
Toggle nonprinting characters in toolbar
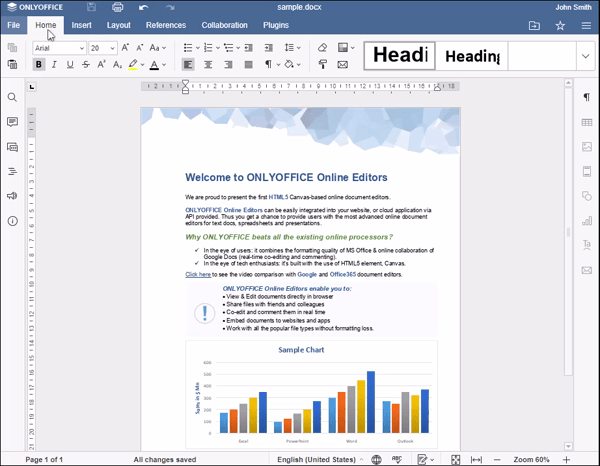(268, 65)
